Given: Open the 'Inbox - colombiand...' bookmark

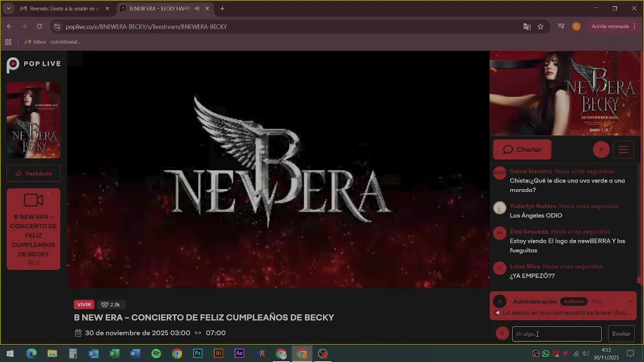Looking at the screenshot, I should [52, 42].
